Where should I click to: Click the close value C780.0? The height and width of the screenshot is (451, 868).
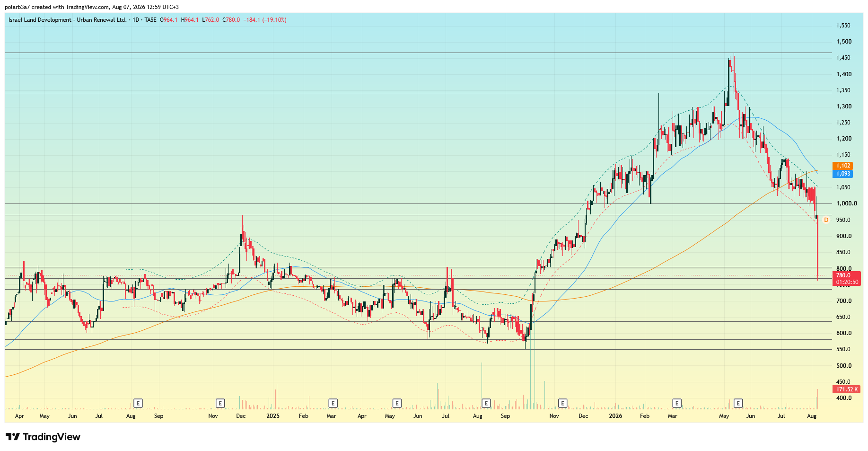231,20
